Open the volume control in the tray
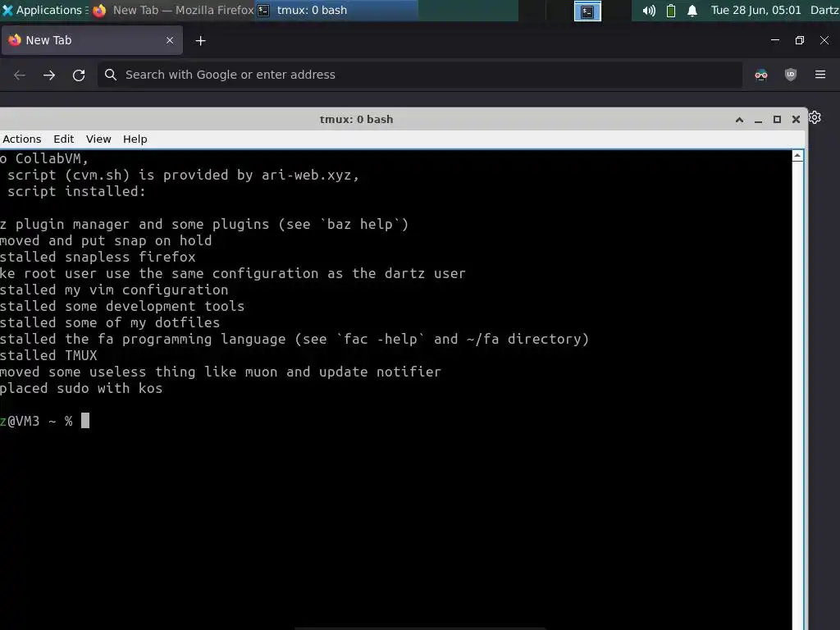840x630 pixels. click(649, 11)
